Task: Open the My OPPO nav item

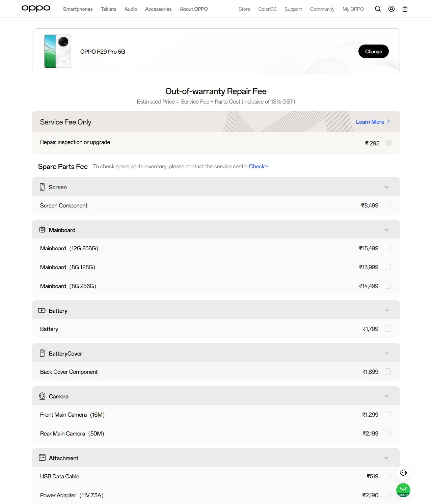Action: pyautogui.click(x=353, y=9)
